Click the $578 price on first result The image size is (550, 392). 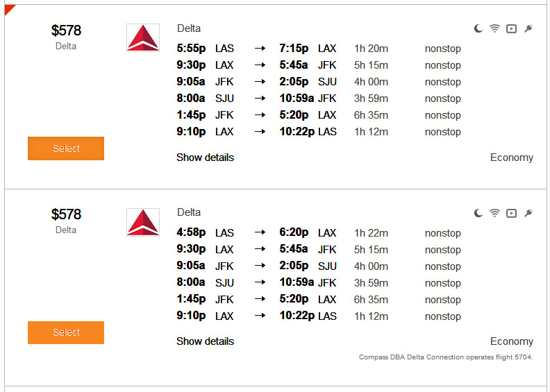[66, 31]
